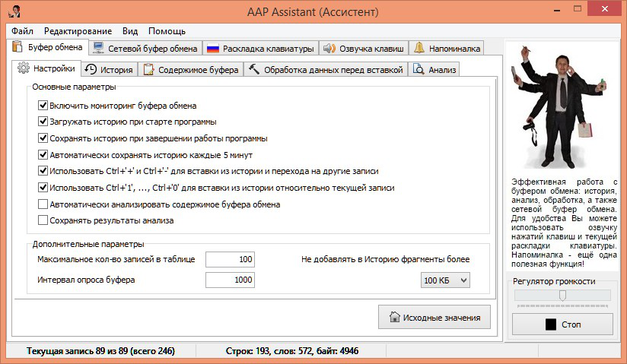Click the black square stop icon
627x364 pixels.
click(x=551, y=324)
